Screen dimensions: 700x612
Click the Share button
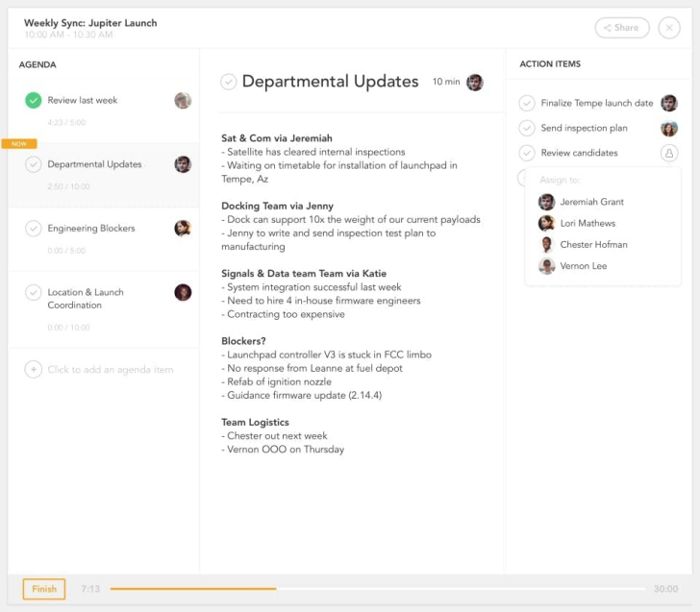622,28
